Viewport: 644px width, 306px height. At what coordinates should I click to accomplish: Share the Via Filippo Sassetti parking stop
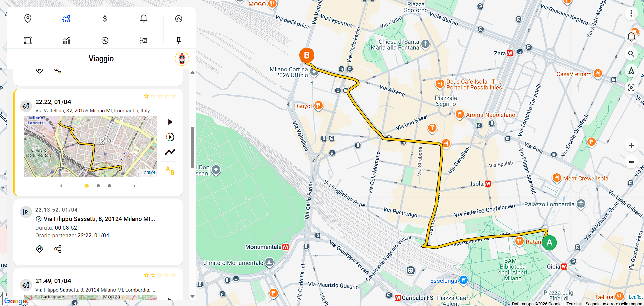tap(58, 249)
